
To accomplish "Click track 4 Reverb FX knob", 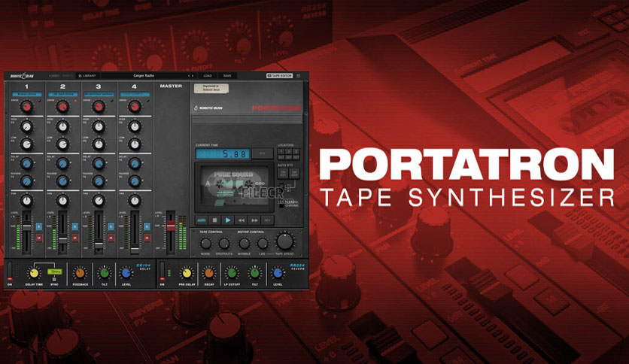I will [x=135, y=181].
